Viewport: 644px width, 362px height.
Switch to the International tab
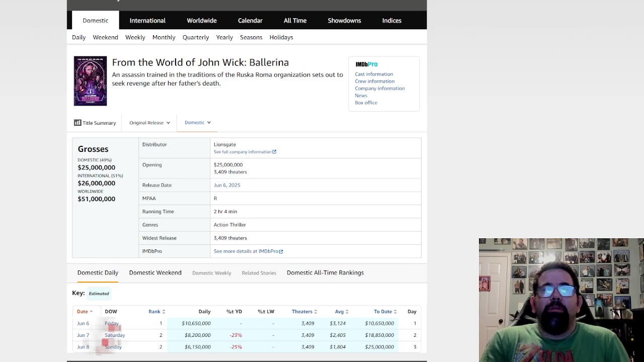(x=147, y=21)
